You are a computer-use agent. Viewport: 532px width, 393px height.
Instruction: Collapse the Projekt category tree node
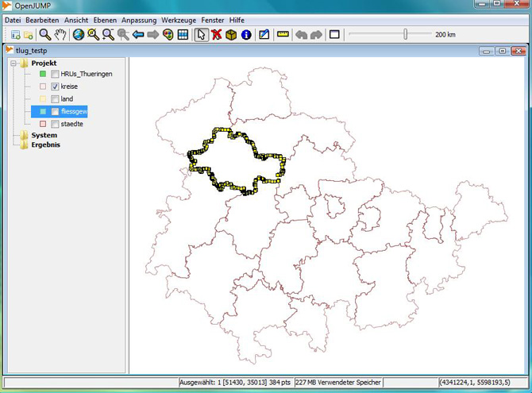(x=13, y=63)
